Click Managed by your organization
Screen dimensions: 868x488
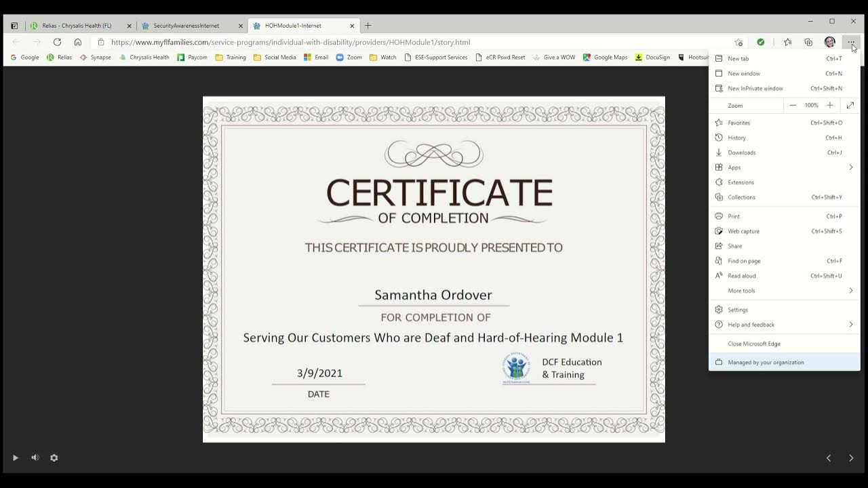click(x=785, y=363)
